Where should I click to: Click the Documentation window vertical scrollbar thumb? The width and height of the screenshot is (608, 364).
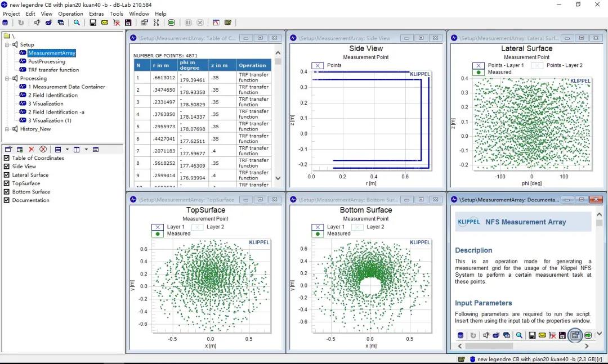[599, 223]
